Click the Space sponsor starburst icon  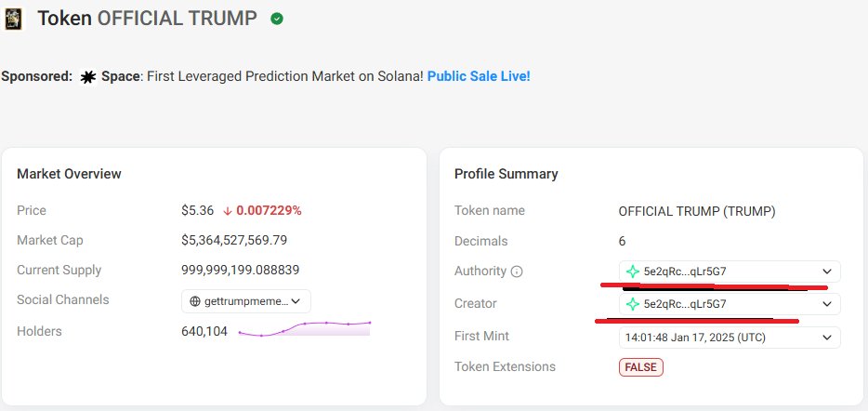pyautogui.click(x=88, y=77)
